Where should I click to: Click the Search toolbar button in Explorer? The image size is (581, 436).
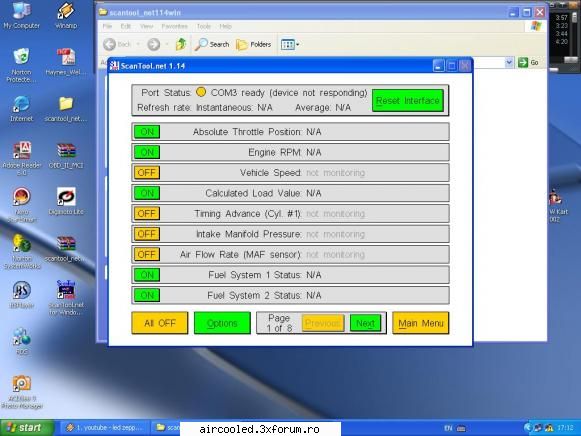[x=212, y=44]
